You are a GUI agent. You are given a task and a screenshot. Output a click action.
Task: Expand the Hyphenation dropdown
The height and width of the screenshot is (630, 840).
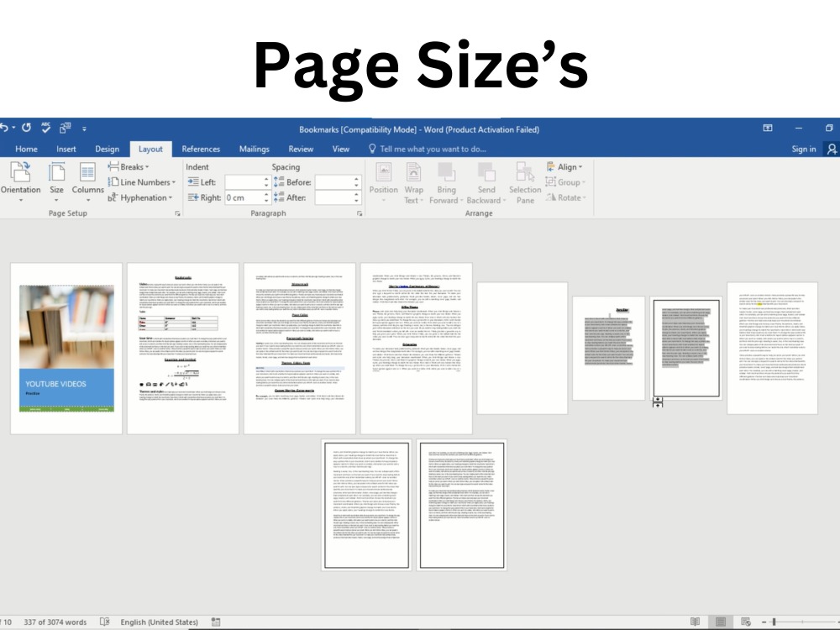(140, 197)
